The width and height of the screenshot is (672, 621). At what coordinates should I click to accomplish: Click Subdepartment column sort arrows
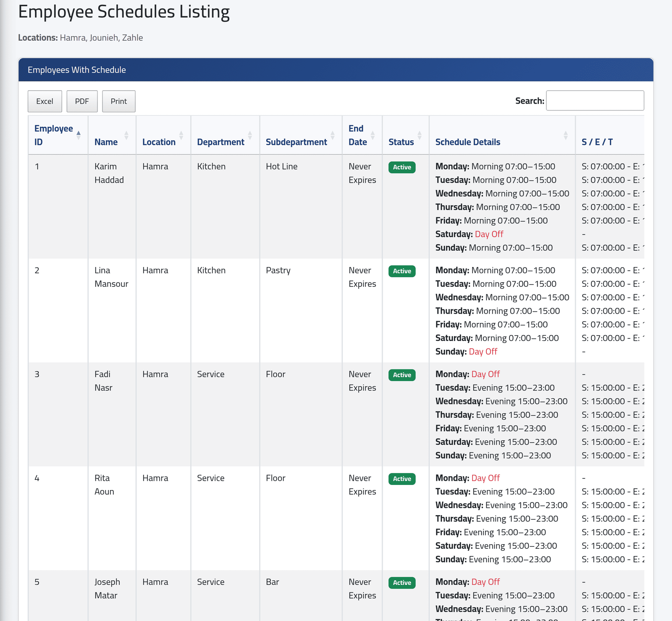point(333,135)
